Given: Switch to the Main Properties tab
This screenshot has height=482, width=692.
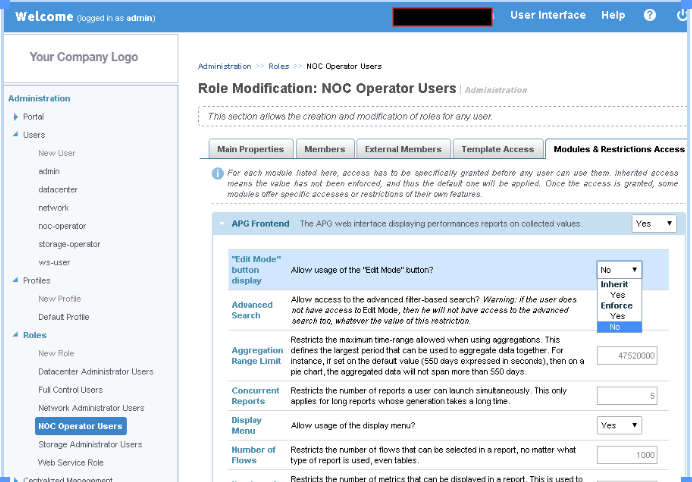Looking at the screenshot, I should click(x=250, y=149).
